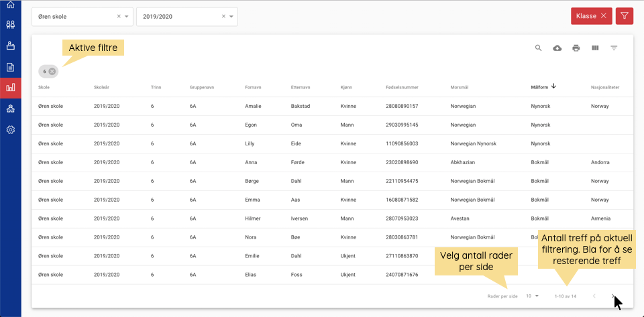The image size is (644, 317).
Task: Click the Ukjent gender in Emilie's row
Action: click(x=348, y=256)
